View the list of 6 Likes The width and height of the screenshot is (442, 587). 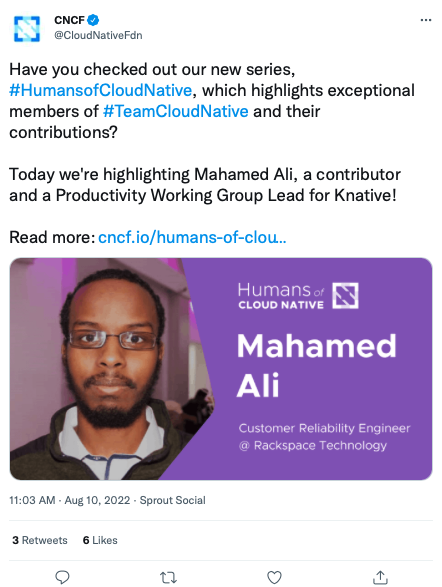[x=100, y=540]
